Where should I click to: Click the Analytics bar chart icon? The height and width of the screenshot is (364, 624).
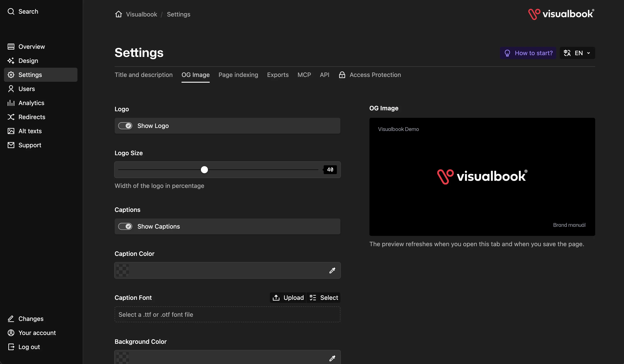tap(11, 103)
